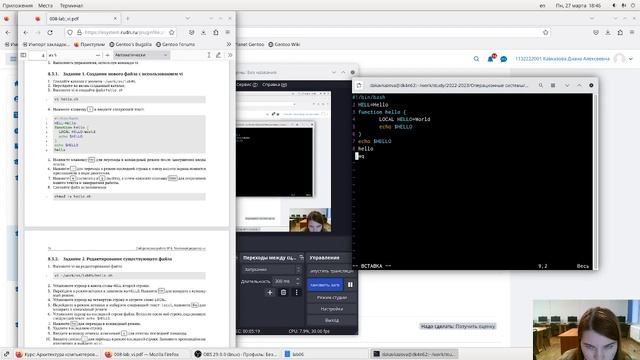Viewport: 640px width, 360px height.
Task: Open downloads in rear Firefox window
Action: [x=608, y=32]
